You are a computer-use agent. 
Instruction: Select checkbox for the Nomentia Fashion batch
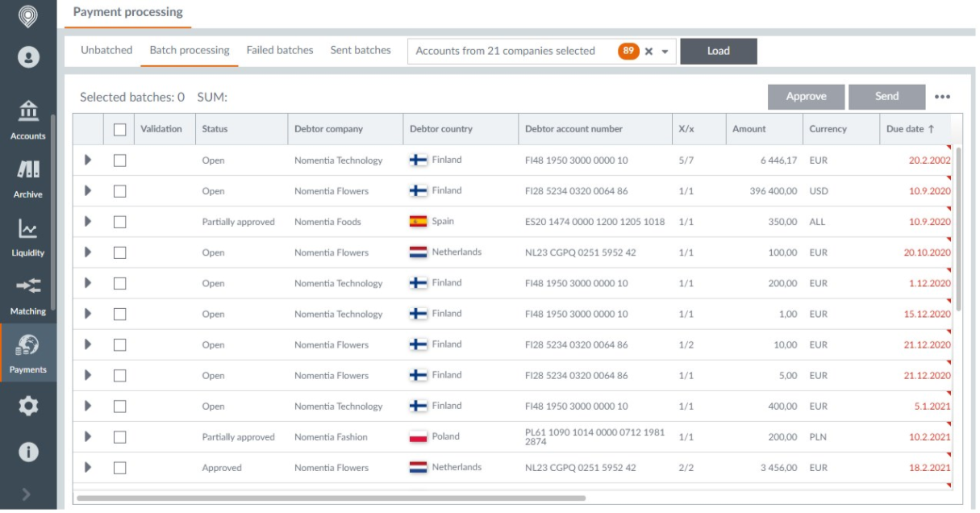pos(119,437)
